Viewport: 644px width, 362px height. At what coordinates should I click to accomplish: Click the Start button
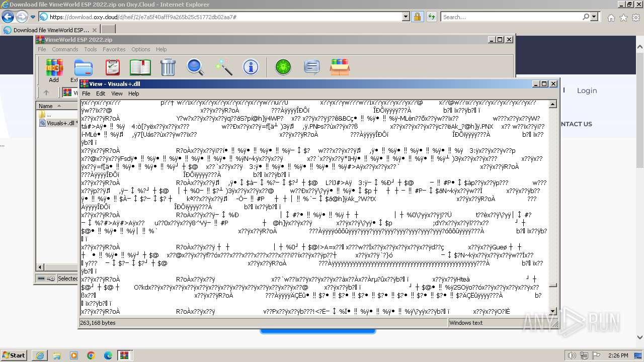coord(14,355)
